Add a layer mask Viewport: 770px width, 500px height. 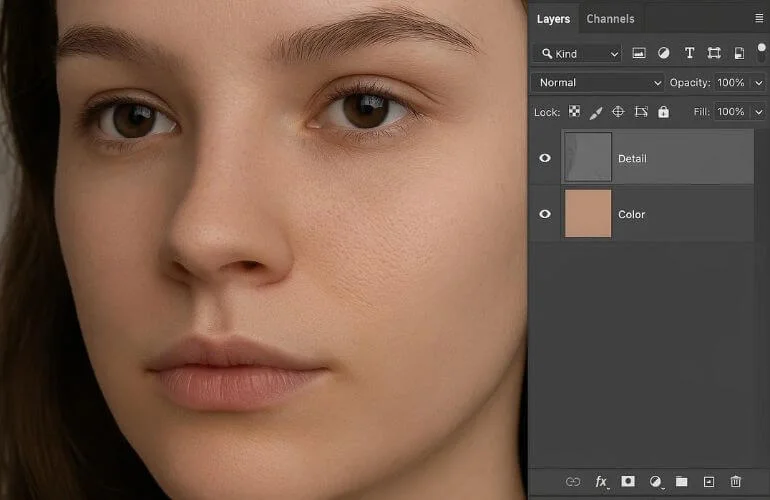click(x=629, y=482)
